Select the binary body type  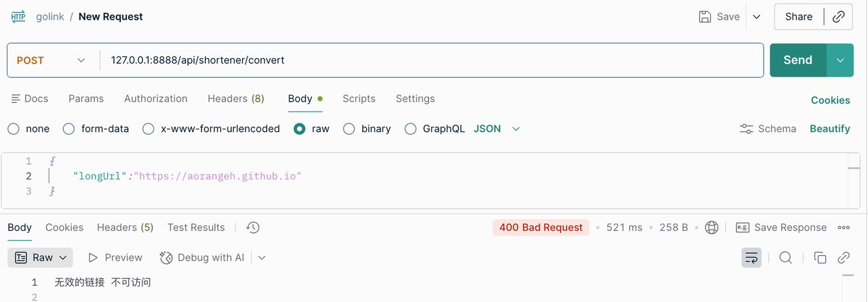click(x=349, y=129)
